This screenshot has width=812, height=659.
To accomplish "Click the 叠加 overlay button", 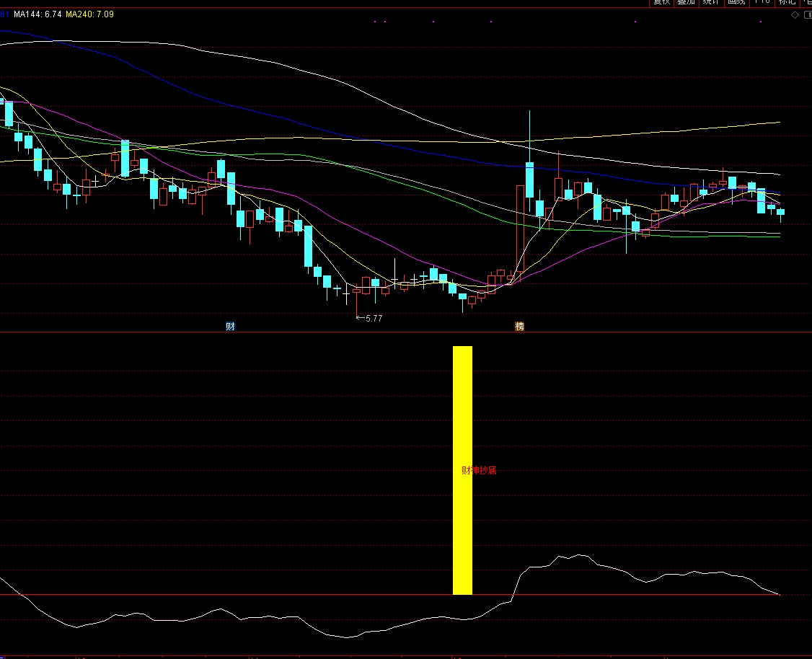I will 685,2.
